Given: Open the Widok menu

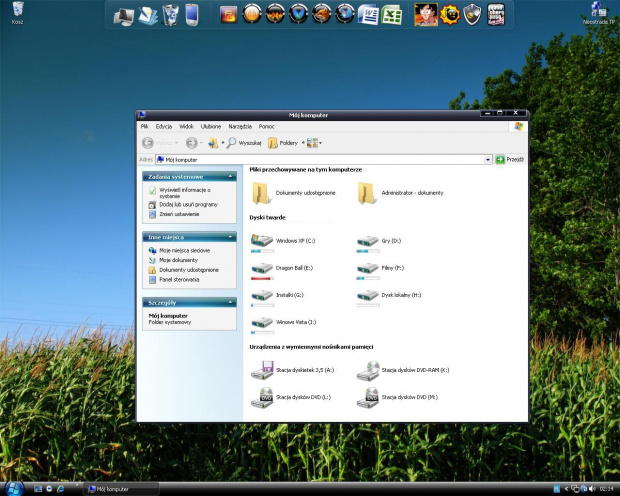Looking at the screenshot, I should tap(186, 127).
